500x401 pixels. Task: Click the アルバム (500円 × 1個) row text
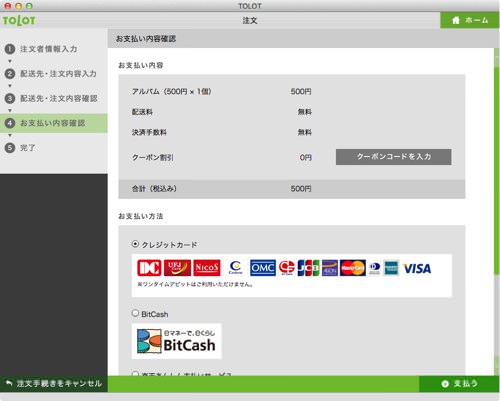(171, 91)
